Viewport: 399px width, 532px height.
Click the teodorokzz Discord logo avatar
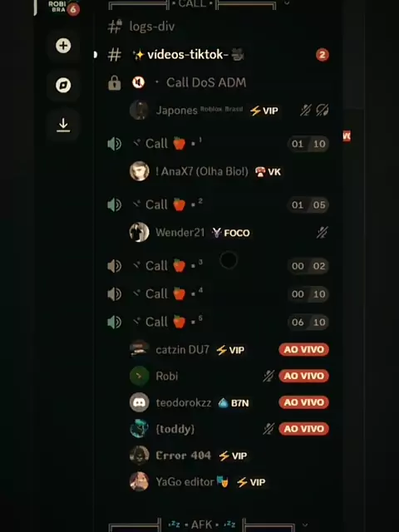[140, 402]
